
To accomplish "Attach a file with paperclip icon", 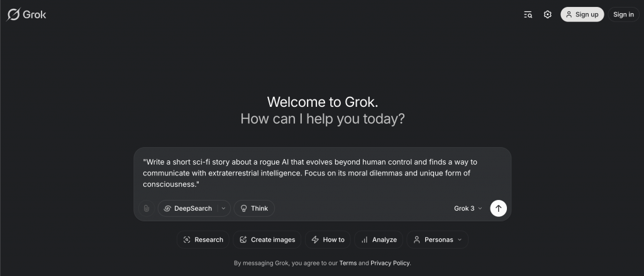I will (146, 208).
